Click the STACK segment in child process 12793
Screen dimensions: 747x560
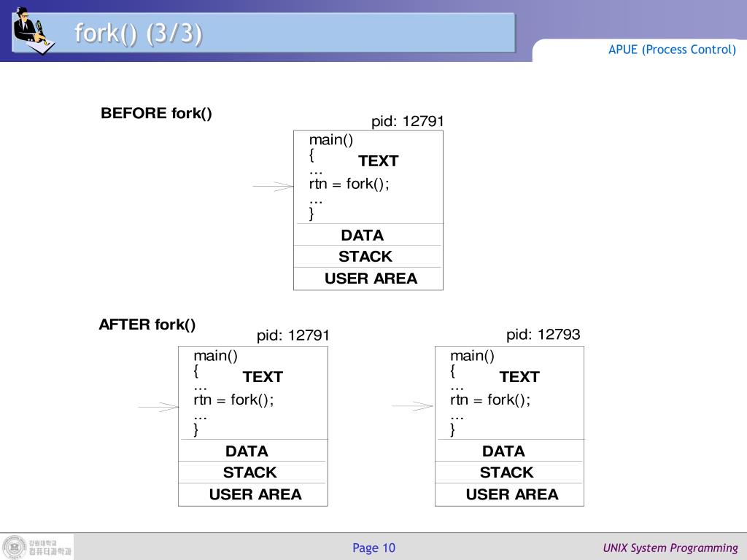click(509, 472)
